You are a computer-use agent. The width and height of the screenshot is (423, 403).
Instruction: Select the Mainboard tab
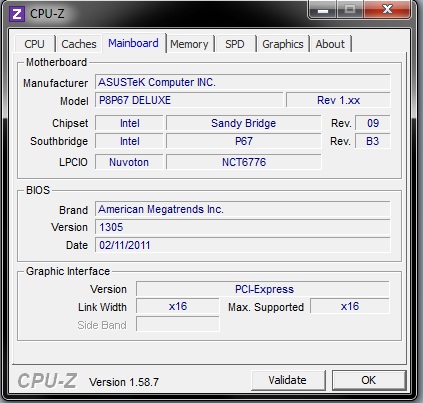tap(134, 43)
